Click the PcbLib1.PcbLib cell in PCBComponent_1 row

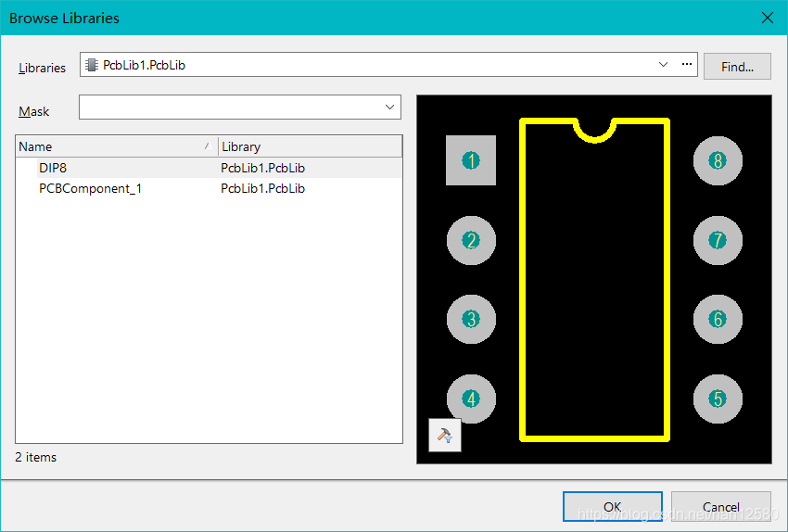263,188
